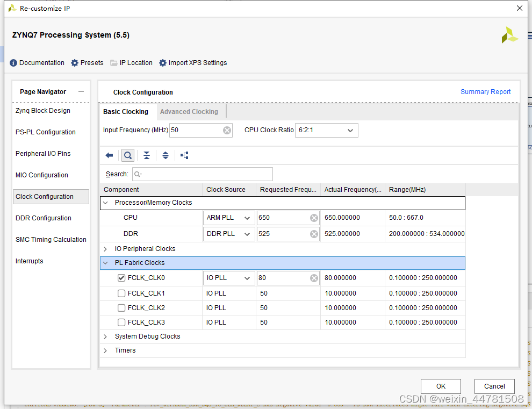Select the FCLK_CLK0 actual frequency 80.000000
This screenshot has height=409, width=532.
coord(353,278)
